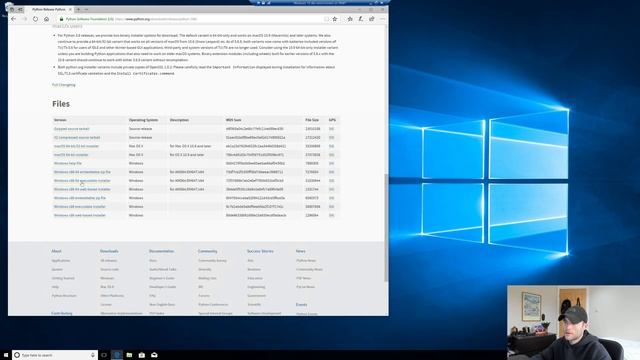
Task: Click Beginner's Guide in footer
Action: (162, 278)
